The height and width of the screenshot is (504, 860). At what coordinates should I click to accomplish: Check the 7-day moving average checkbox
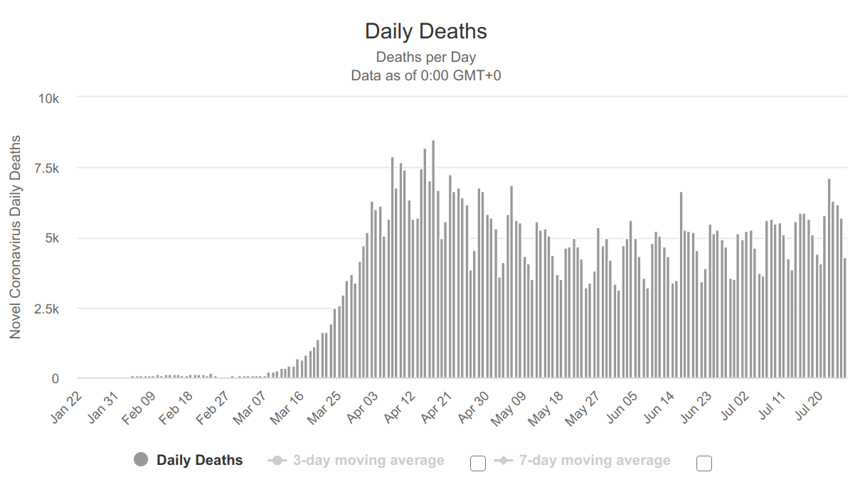pyautogui.click(x=704, y=463)
